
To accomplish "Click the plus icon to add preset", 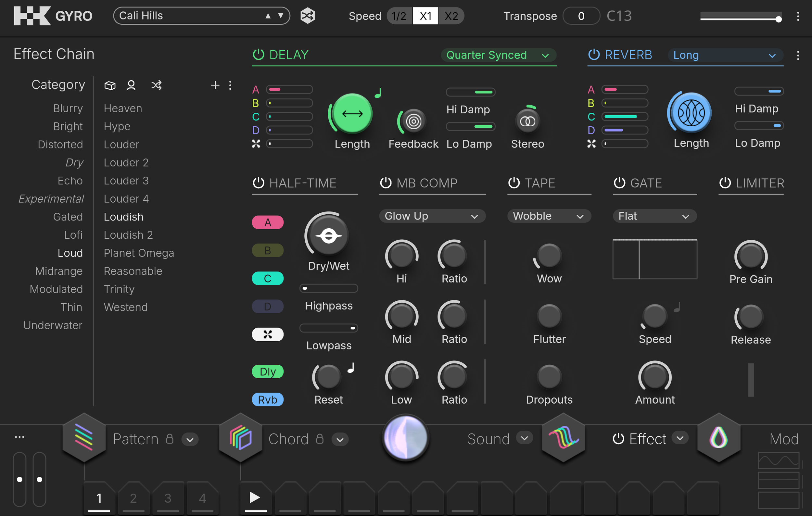I will click(x=215, y=86).
